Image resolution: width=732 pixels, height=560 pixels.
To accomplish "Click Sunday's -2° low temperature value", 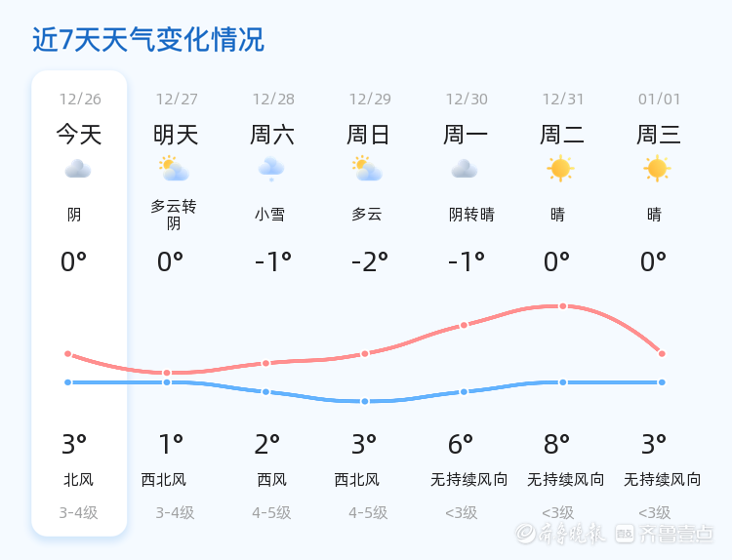I will tap(370, 261).
